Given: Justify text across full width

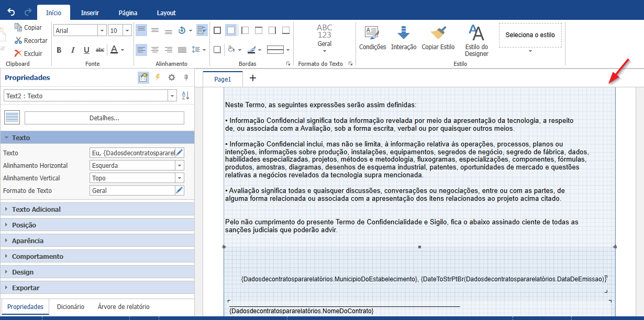Looking at the screenshot, I should click(x=182, y=50).
